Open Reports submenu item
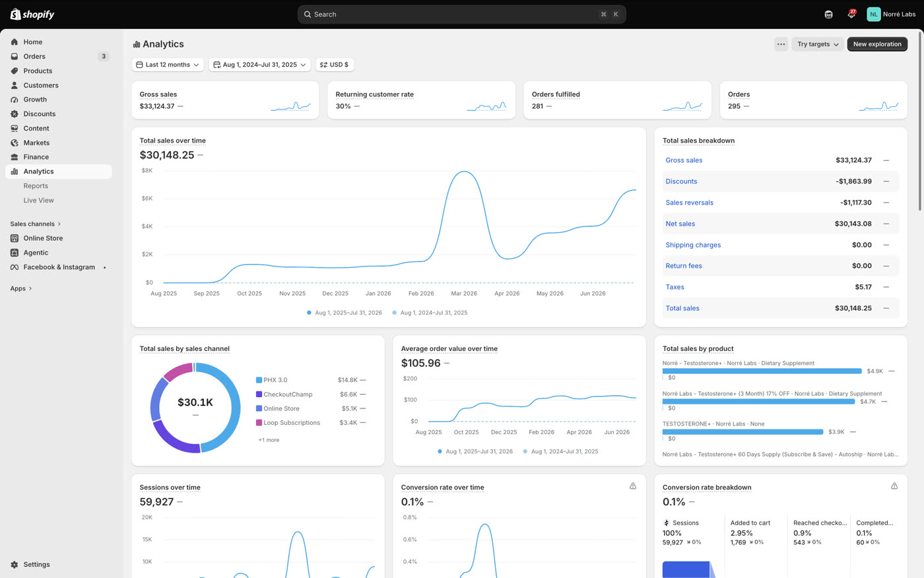This screenshot has width=924, height=578. click(x=36, y=186)
